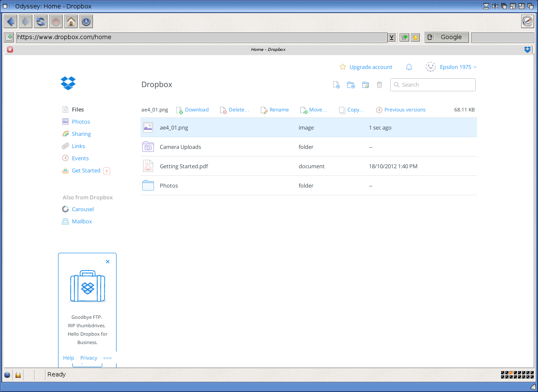This screenshot has height=392, width=538.
Task: Click the Get Started badge showing 1
Action: (106, 171)
